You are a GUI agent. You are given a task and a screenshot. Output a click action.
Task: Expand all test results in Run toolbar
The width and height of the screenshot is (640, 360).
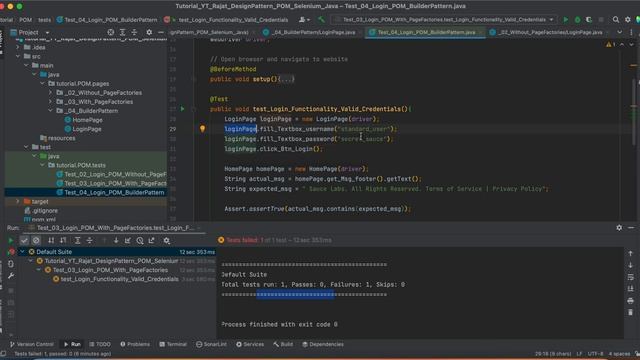pos(78,240)
